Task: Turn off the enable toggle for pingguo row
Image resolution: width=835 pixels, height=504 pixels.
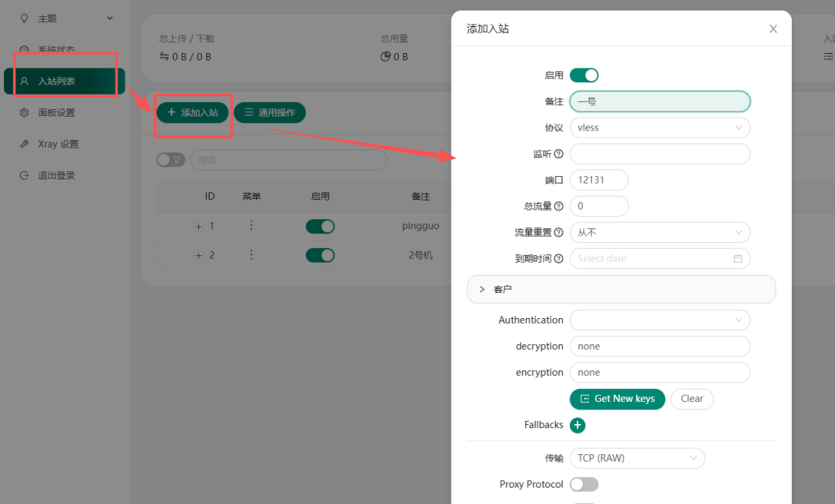Action: pos(320,226)
